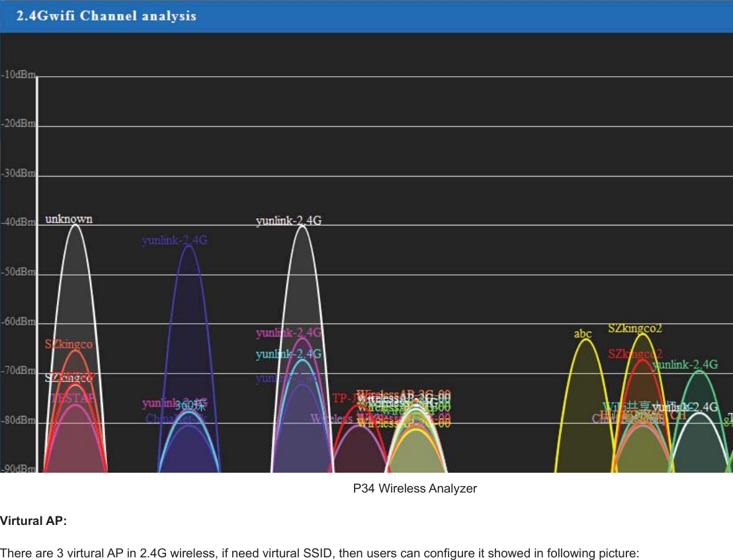
Task: Click the yellow SZkingco2 label
Action: pyautogui.click(x=636, y=327)
